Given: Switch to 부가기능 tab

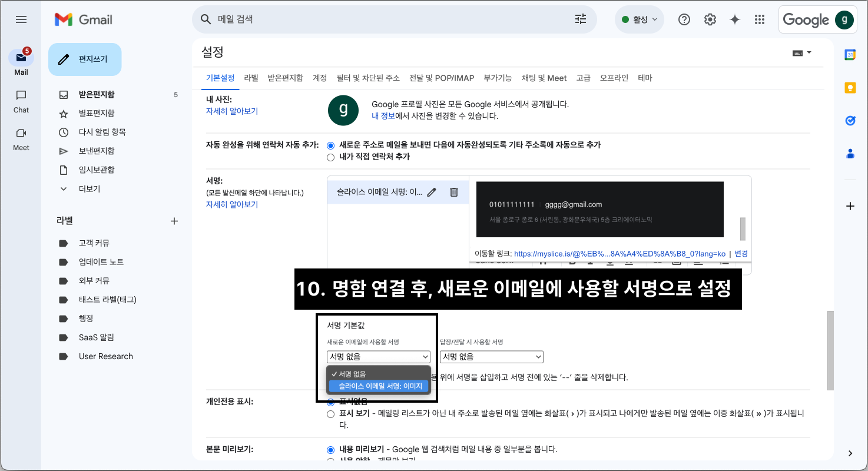Looking at the screenshot, I should tap(498, 78).
